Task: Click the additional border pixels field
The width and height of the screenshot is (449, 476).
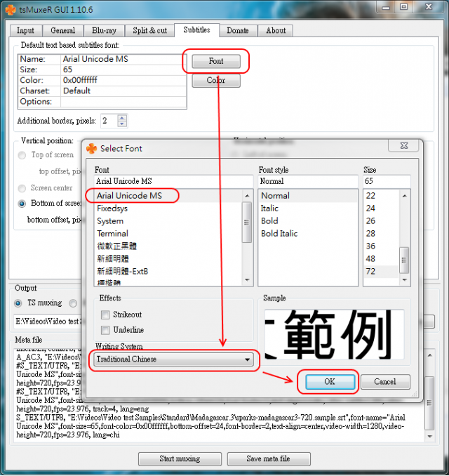Action: tap(109, 121)
